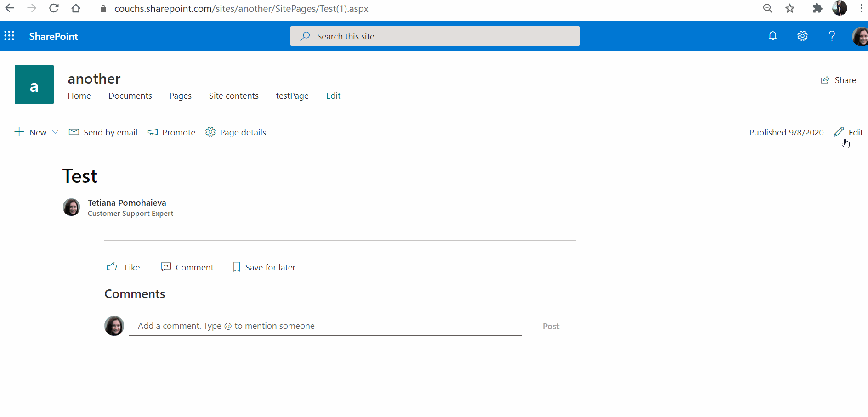Open the browser extensions puzzle icon
868x417 pixels.
(817, 8)
